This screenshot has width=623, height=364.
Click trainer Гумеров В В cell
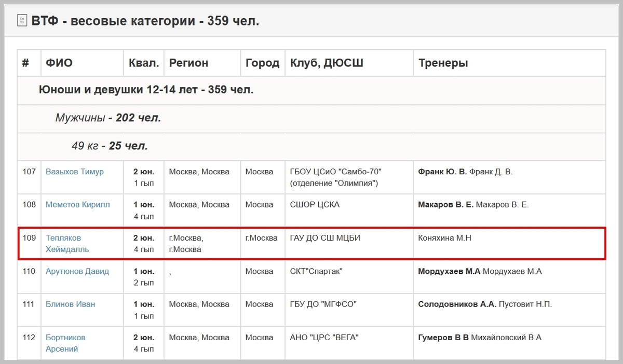509,343
